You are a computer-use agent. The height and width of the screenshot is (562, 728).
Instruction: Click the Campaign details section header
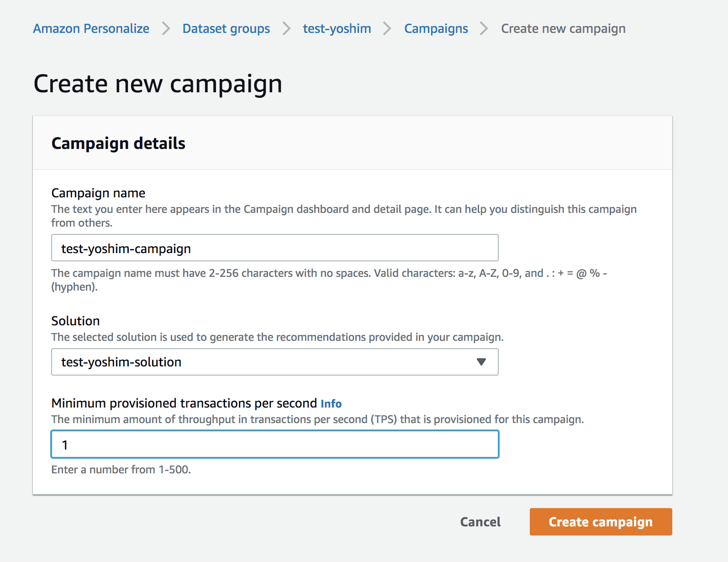point(118,143)
